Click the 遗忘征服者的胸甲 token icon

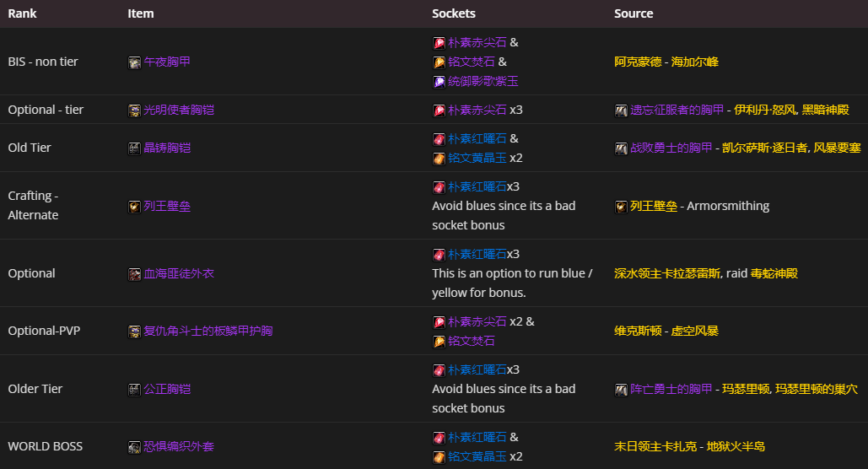pyautogui.click(x=621, y=111)
